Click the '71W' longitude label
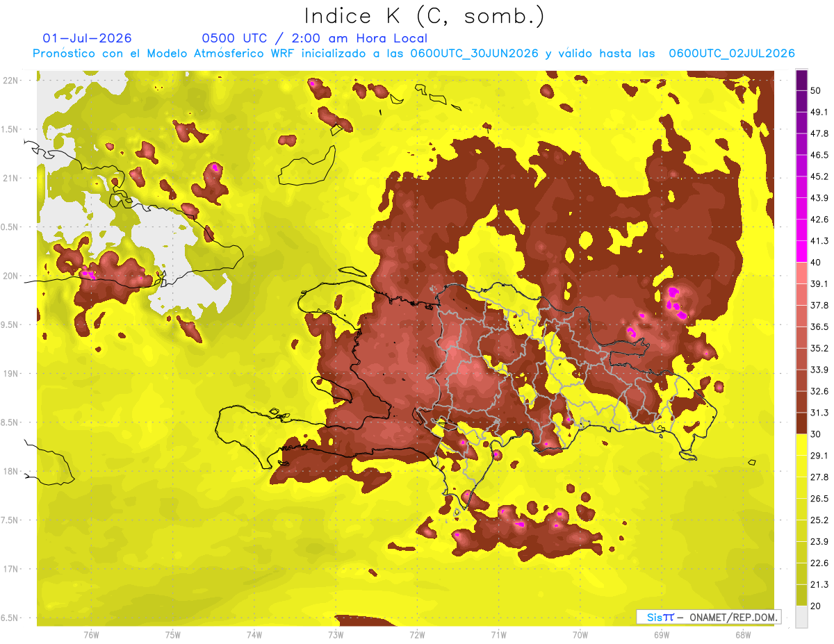Viewport: 834px width, 644px height. pos(498,635)
